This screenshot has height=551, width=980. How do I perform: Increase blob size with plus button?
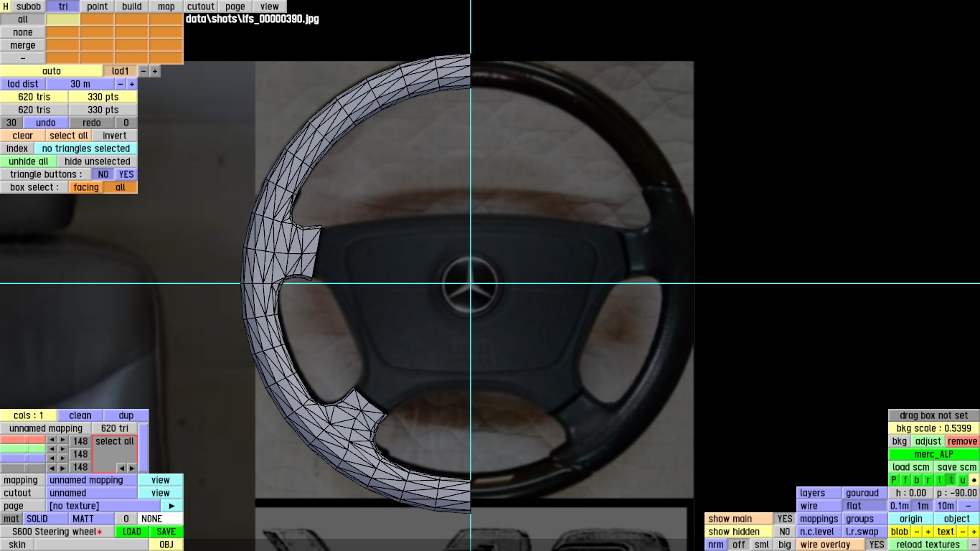tap(928, 532)
